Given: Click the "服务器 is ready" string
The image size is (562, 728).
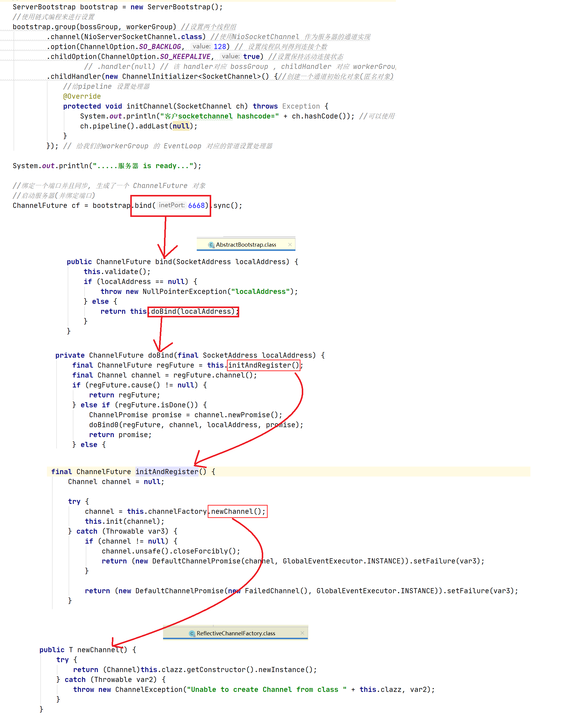Looking at the screenshot, I should coord(143,166).
